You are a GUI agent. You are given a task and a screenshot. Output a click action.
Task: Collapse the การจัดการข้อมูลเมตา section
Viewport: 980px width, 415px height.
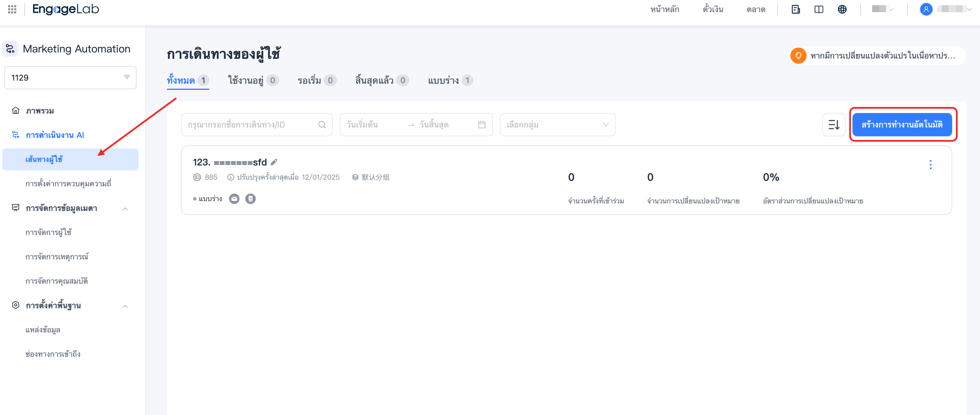point(125,208)
